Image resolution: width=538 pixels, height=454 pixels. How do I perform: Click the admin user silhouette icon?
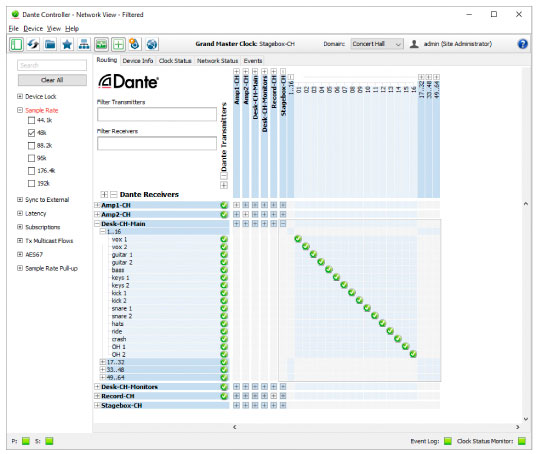[414, 44]
